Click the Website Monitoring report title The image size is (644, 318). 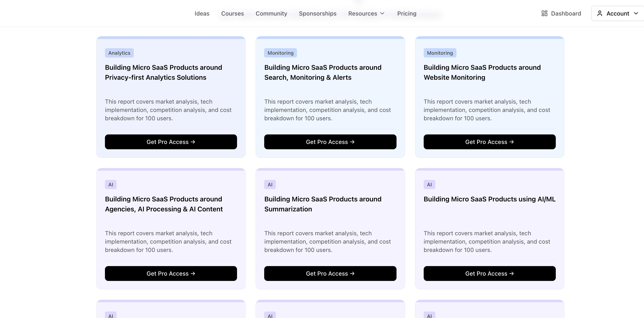(482, 72)
